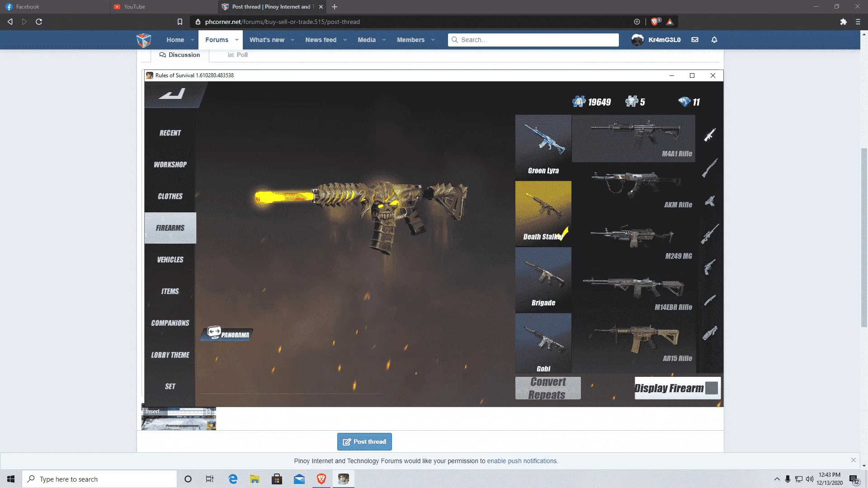The image size is (868, 488).
Task: Open the COMPANIONS menu in the game sidebar
Action: pyautogui.click(x=170, y=323)
